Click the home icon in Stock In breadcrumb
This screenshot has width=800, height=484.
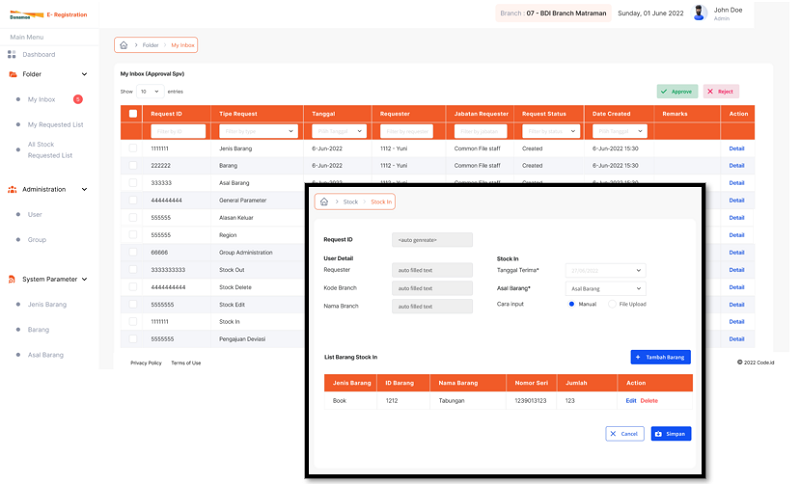(x=324, y=201)
